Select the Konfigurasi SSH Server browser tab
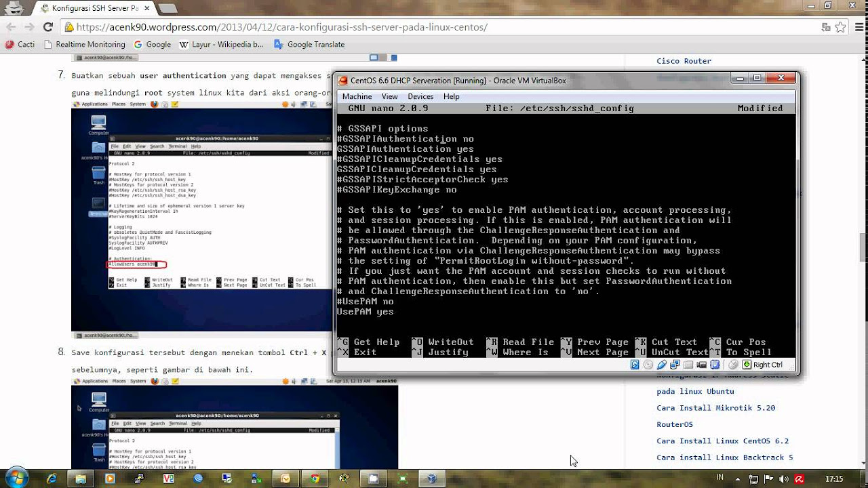This screenshot has width=868, height=488. coord(95,8)
